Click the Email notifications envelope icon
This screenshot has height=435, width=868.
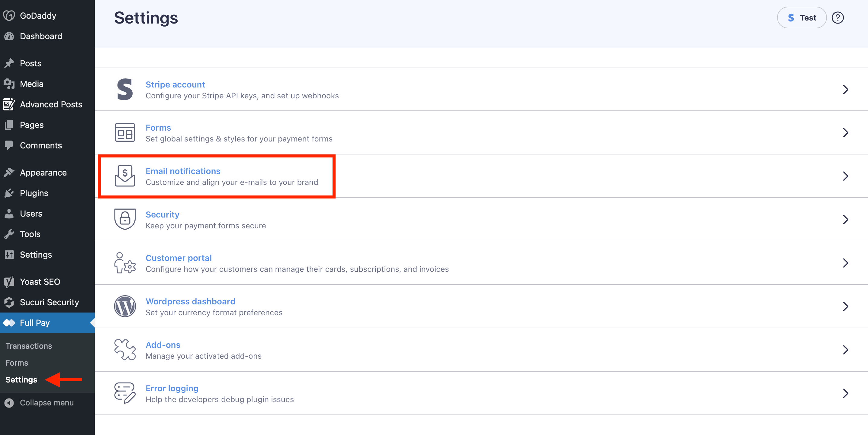point(125,176)
